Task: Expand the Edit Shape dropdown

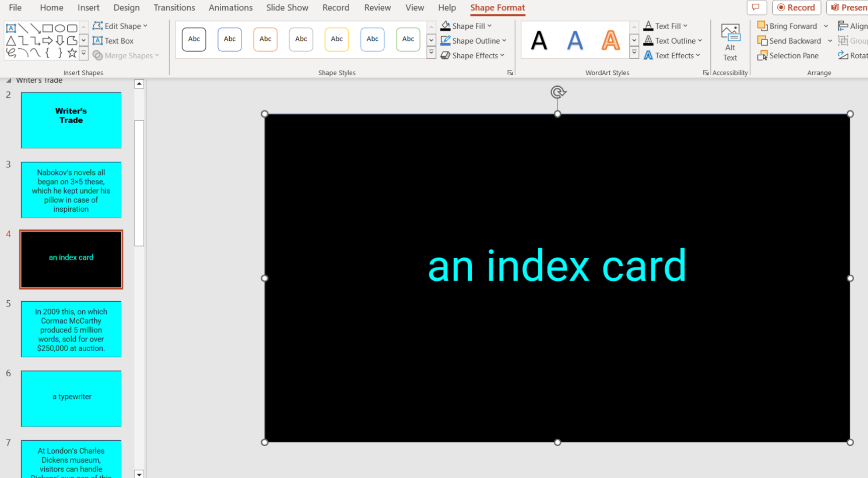Action: 120,26
